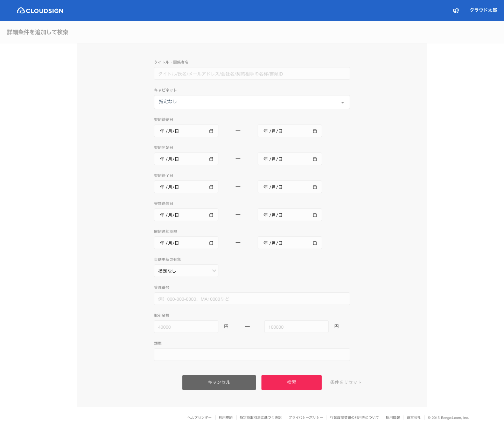The image size is (504, 428).
Task: Open calendar picker for 契約開始日 end date
Action: pyautogui.click(x=315, y=159)
